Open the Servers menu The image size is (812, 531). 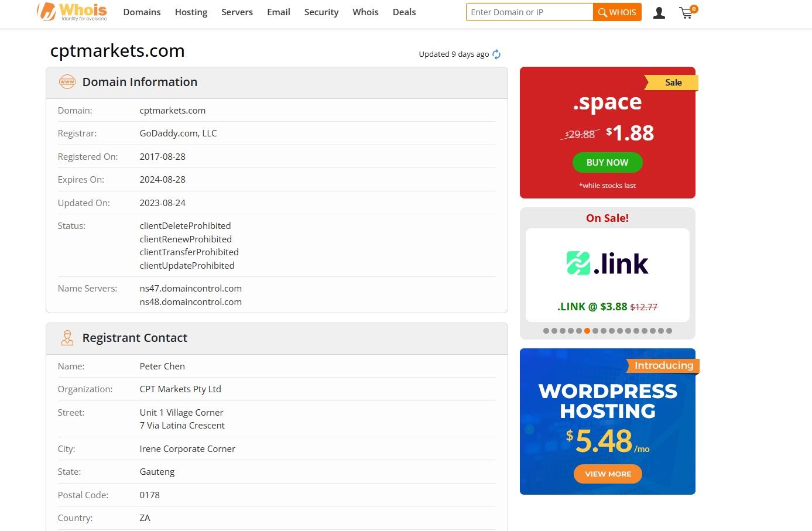237,12
